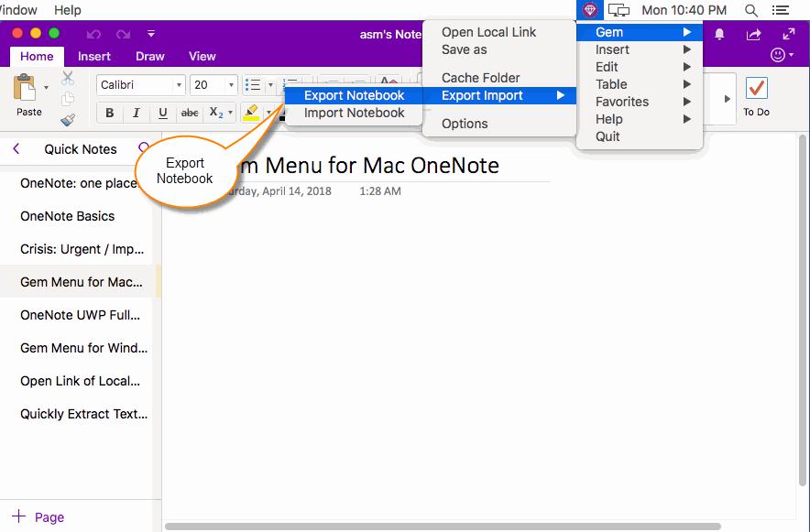The width and height of the screenshot is (810, 532).
Task: Click the Paste clipboard icon
Action: point(25,88)
